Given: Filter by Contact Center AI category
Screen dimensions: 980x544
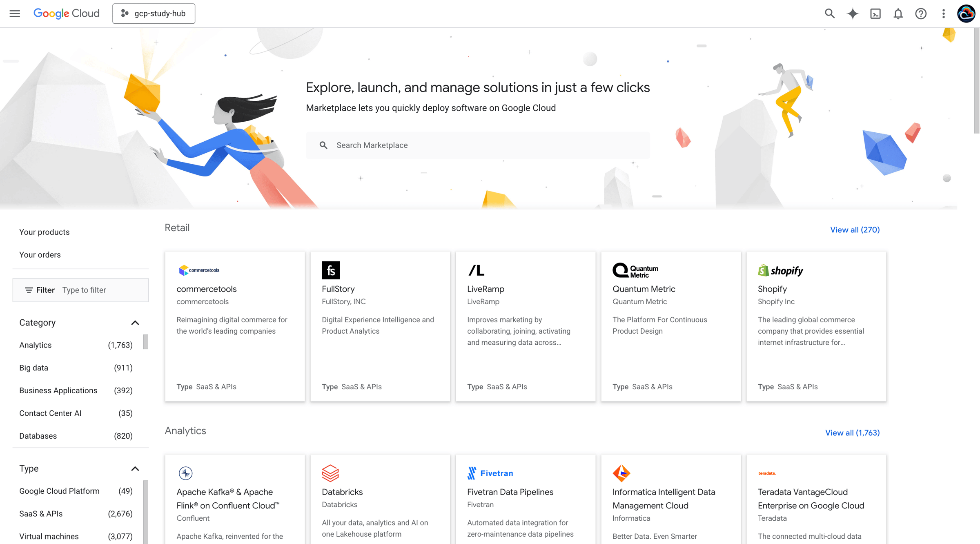Looking at the screenshot, I should [x=76, y=413].
